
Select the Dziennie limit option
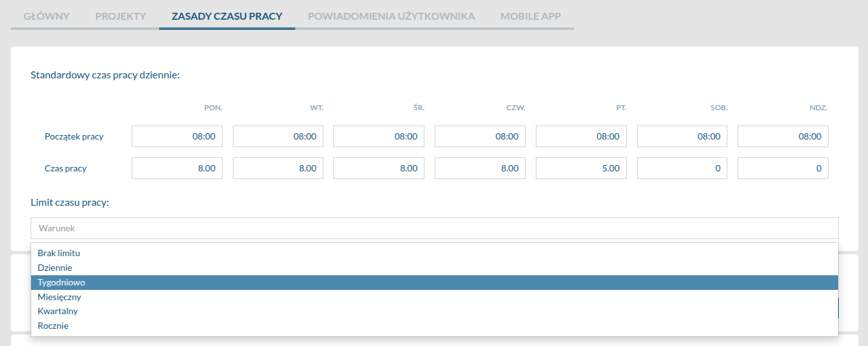tap(434, 268)
